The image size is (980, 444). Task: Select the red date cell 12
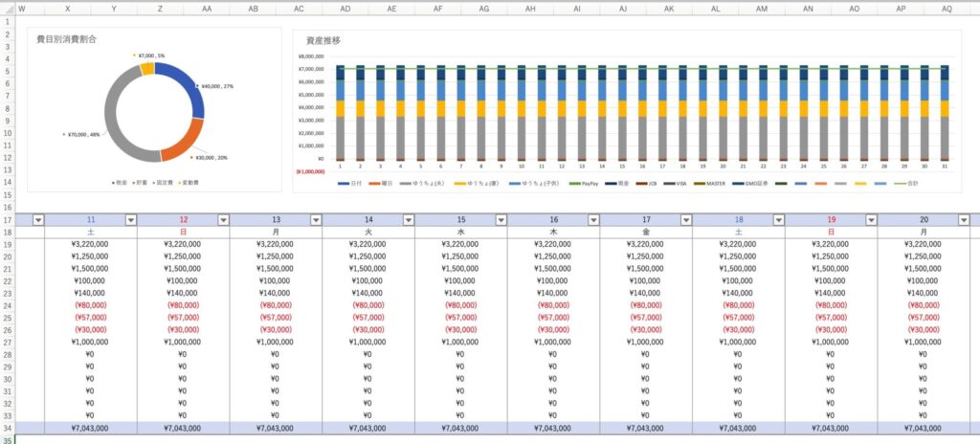point(183,220)
